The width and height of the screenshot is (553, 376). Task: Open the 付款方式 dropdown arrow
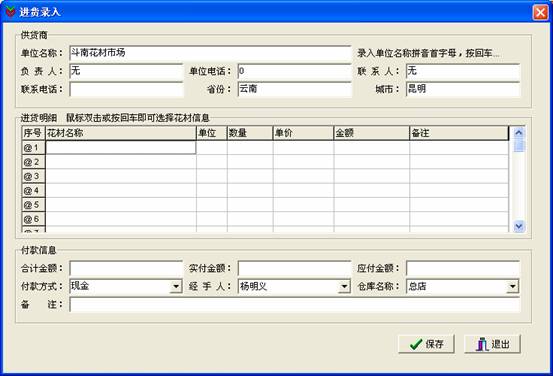pos(176,286)
